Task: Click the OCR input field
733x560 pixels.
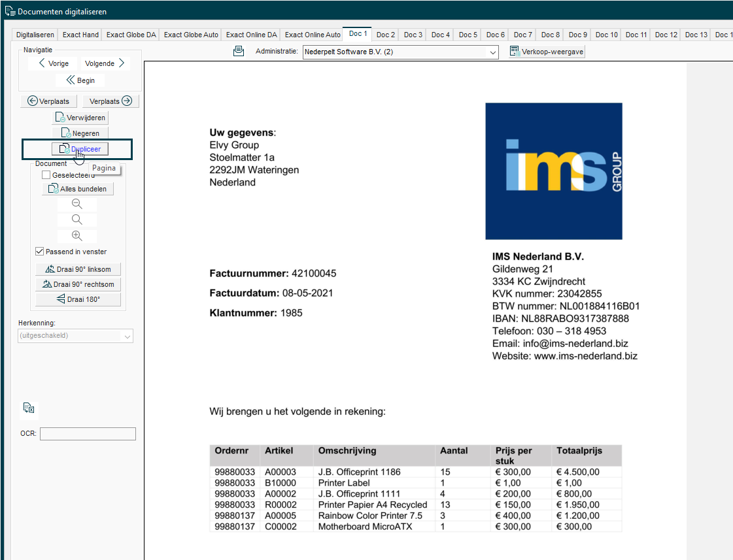Action: pyautogui.click(x=88, y=434)
